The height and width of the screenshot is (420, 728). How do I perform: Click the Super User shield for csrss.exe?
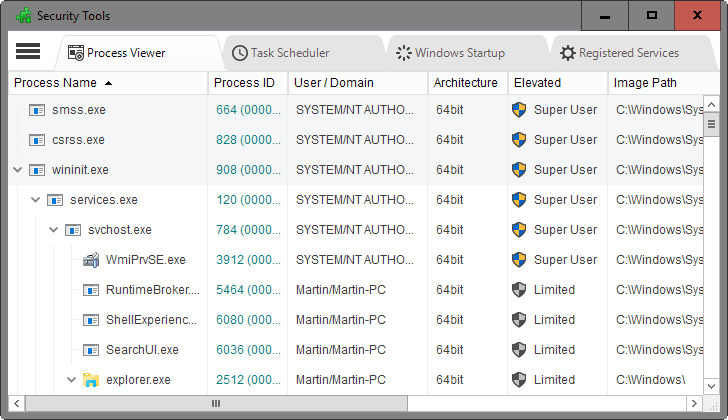[x=519, y=140]
